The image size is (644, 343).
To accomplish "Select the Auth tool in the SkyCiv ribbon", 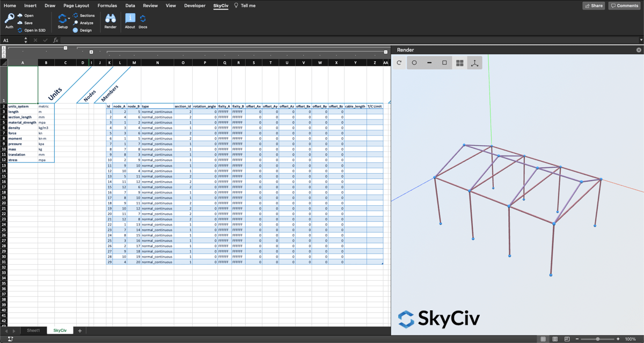I will click(9, 19).
